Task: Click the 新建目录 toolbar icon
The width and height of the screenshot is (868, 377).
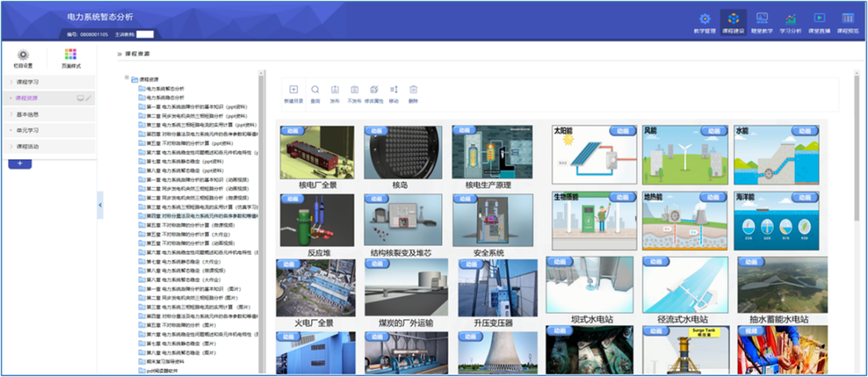Action: pyautogui.click(x=293, y=90)
